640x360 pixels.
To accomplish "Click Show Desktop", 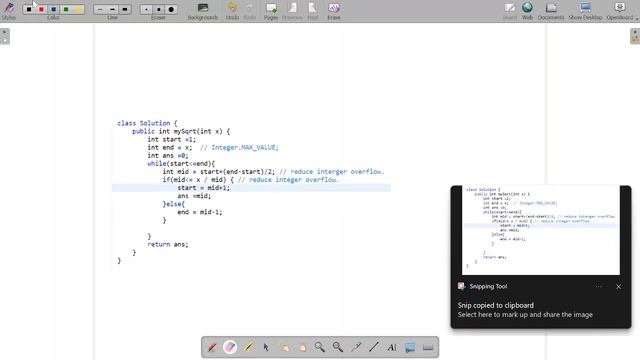I will [585, 11].
